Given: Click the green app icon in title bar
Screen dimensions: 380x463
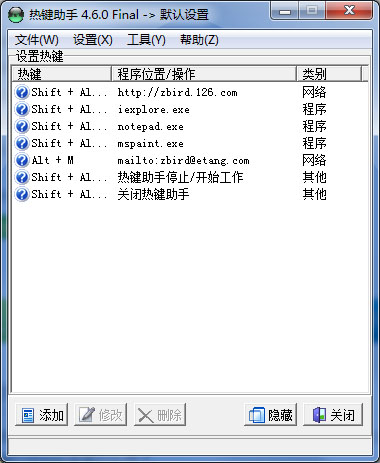Looking at the screenshot, I should click(x=16, y=15).
